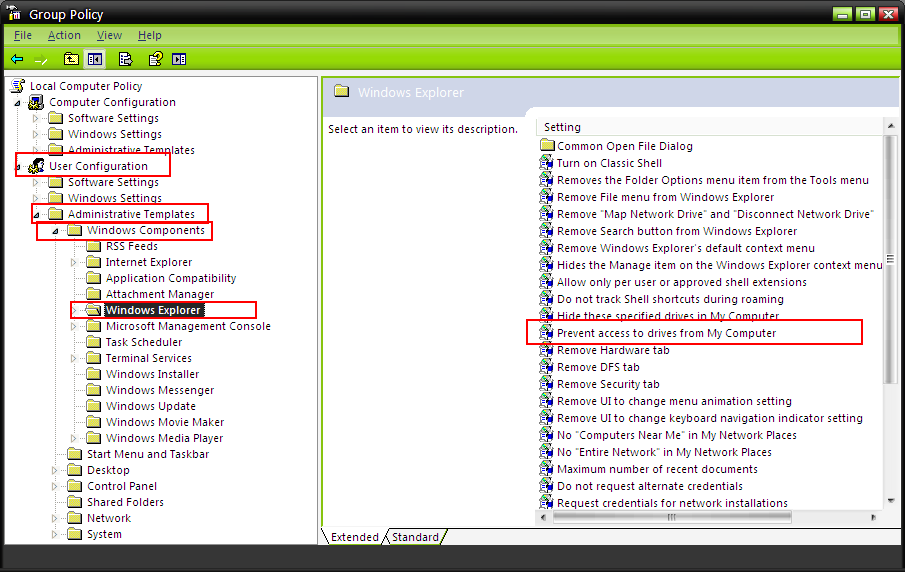Click the Remove Hardware tab policy icon

coord(546,350)
